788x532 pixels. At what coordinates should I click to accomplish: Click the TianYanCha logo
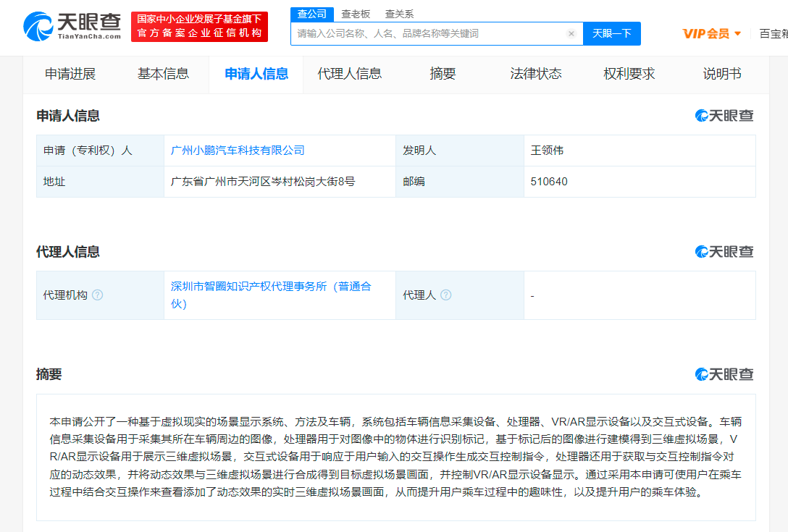pos(72,26)
